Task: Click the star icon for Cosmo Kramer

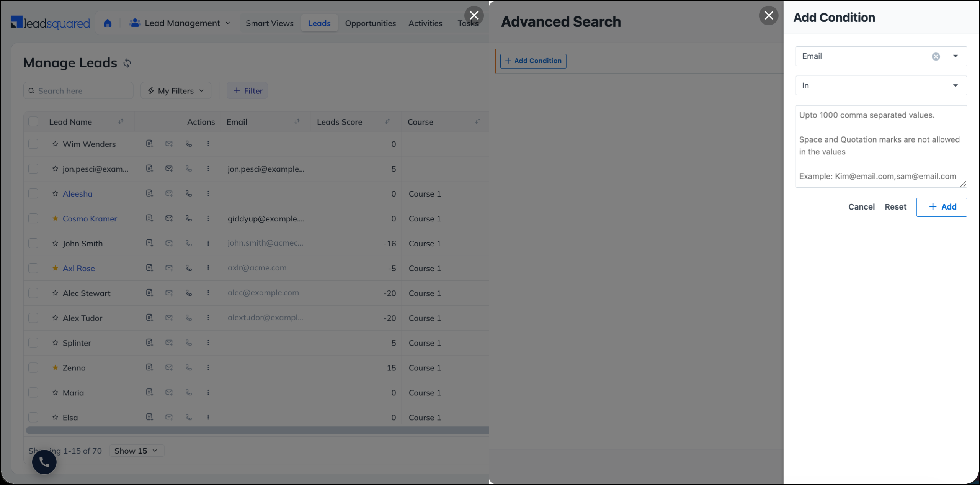Action: click(55, 218)
